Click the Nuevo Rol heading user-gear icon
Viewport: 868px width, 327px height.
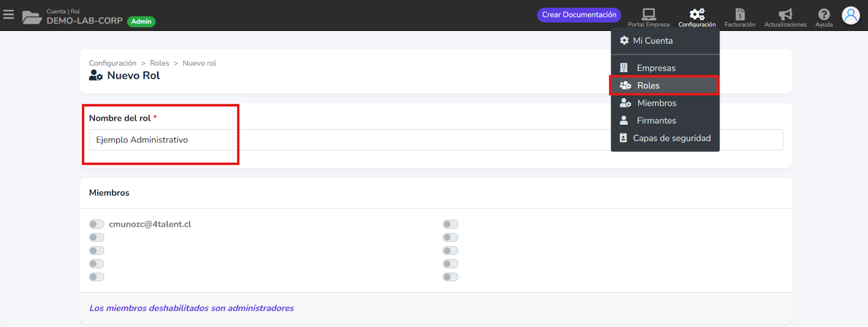click(96, 76)
